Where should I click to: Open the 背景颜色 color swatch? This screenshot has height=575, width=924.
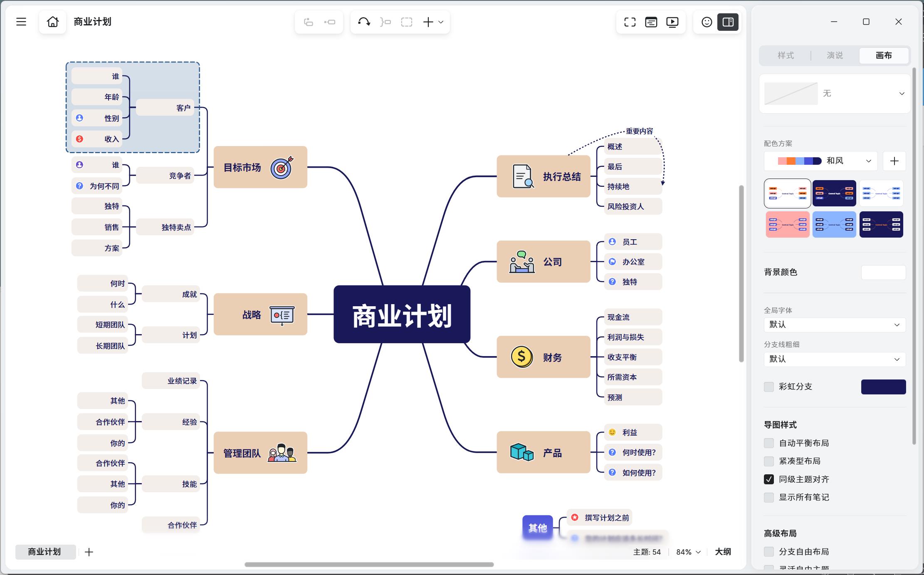[x=883, y=273]
